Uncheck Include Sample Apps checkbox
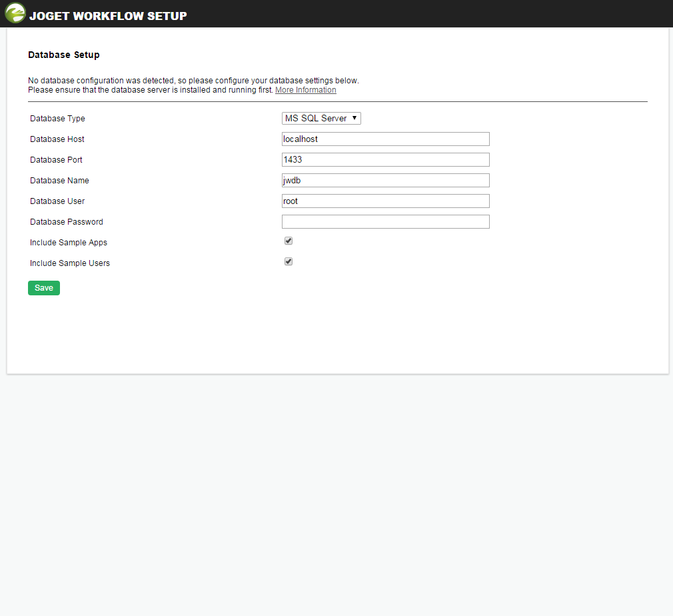 click(289, 241)
